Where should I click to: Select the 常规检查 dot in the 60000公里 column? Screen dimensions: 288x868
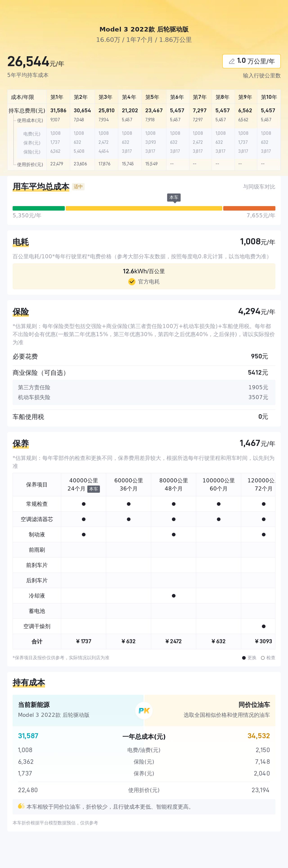pyautogui.click(x=129, y=504)
